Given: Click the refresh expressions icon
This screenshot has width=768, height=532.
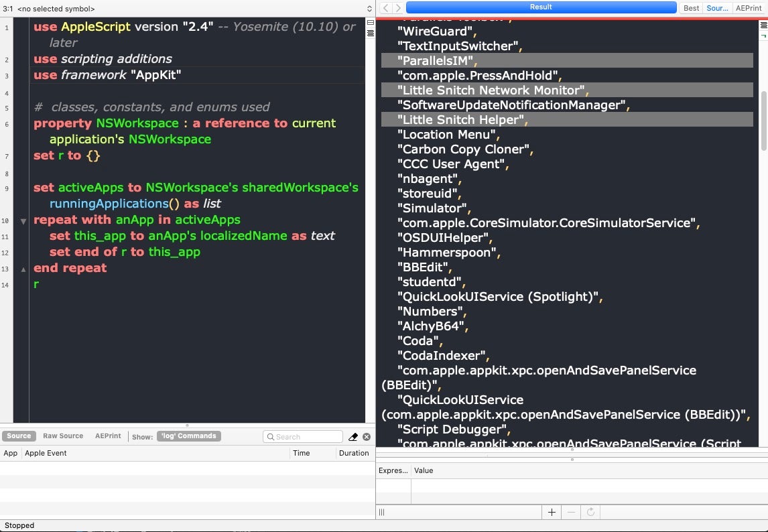Looking at the screenshot, I should pos(590,512).
